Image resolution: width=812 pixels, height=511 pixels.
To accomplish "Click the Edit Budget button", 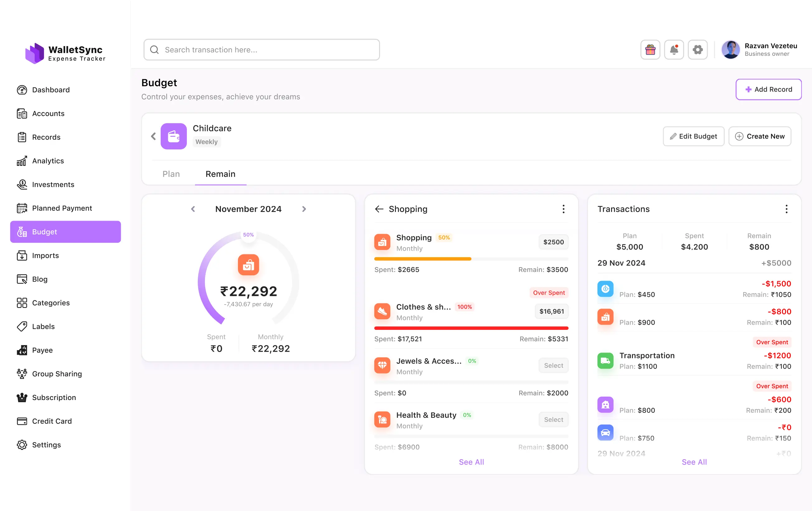I will [x=693, y=136].
